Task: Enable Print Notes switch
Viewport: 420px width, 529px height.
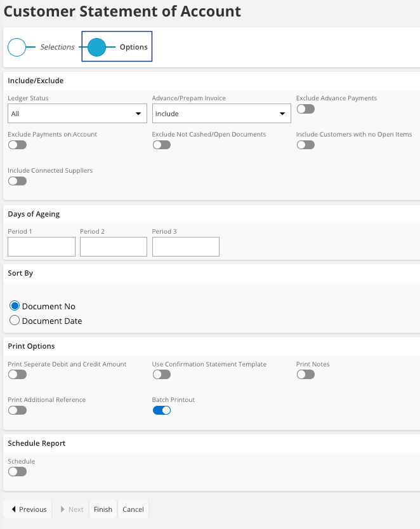Action: coord(305,375)
